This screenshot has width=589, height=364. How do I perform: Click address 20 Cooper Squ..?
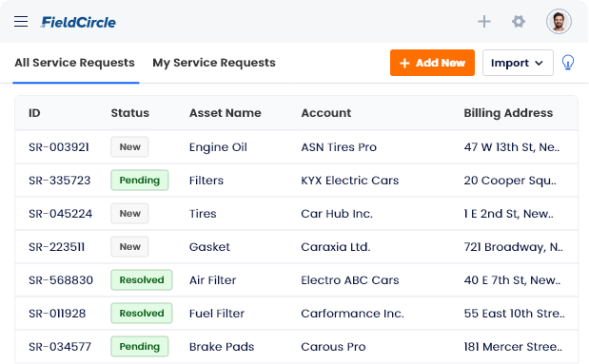coord(510,181)
